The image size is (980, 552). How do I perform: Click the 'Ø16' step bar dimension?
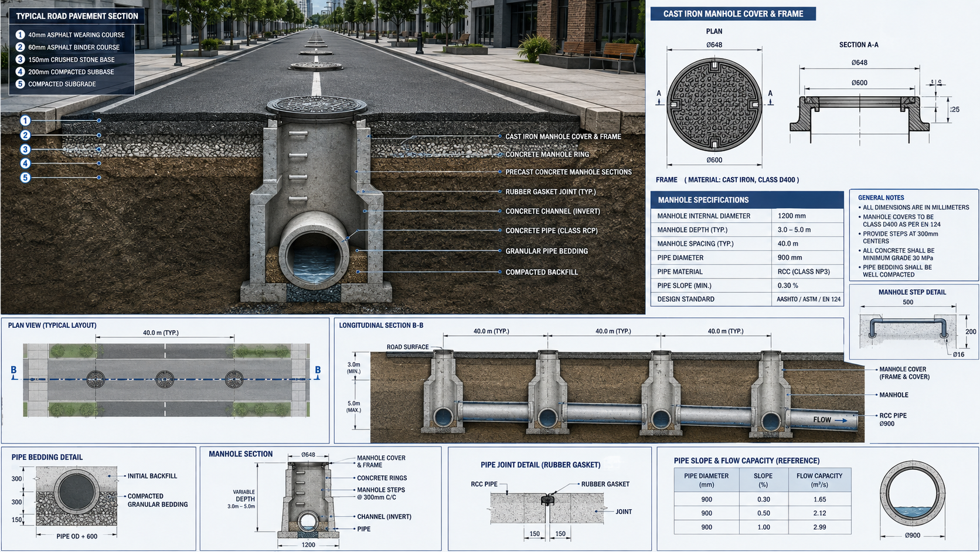click(958, 354)
